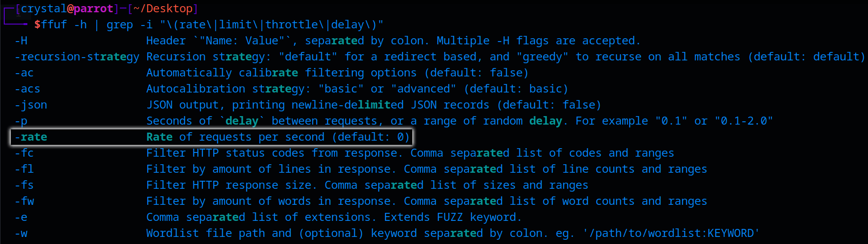
Task: Click the -fw filter flag
Action: point(24,201)
